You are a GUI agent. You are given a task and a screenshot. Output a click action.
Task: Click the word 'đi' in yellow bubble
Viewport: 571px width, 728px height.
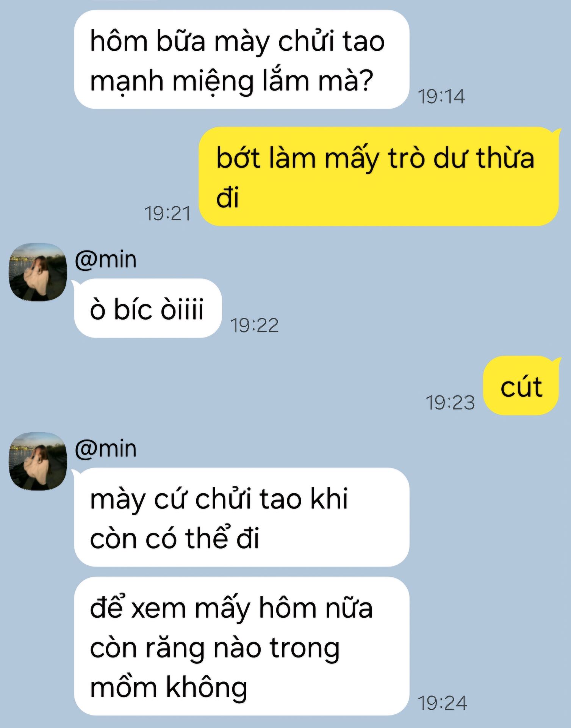coord(228,198)
